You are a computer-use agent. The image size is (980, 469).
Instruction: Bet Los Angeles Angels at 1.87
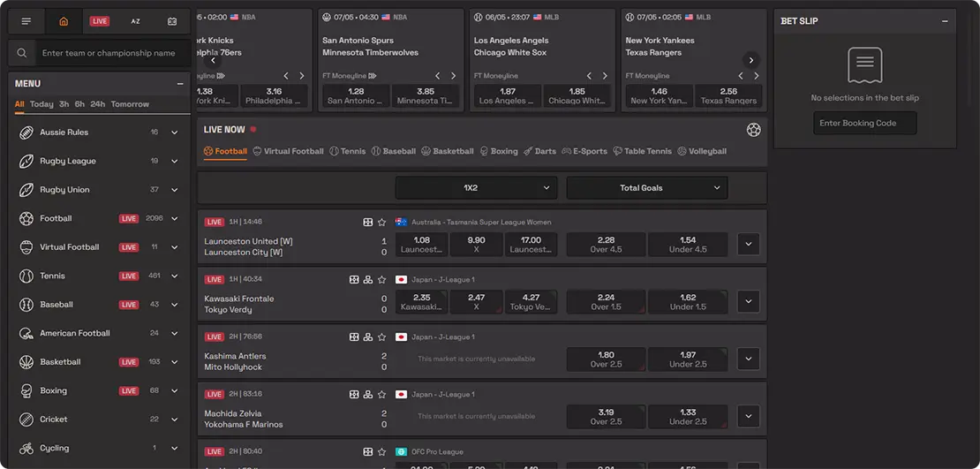508,95
